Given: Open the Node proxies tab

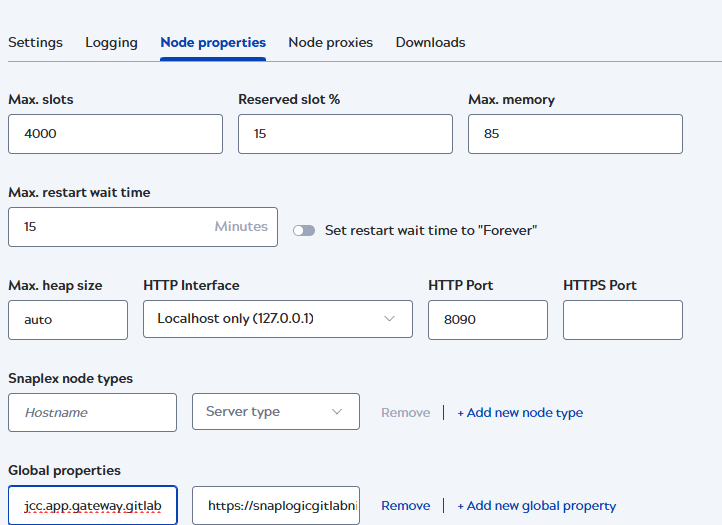Looking at the screenshot, I should click(x=331, y=42).
